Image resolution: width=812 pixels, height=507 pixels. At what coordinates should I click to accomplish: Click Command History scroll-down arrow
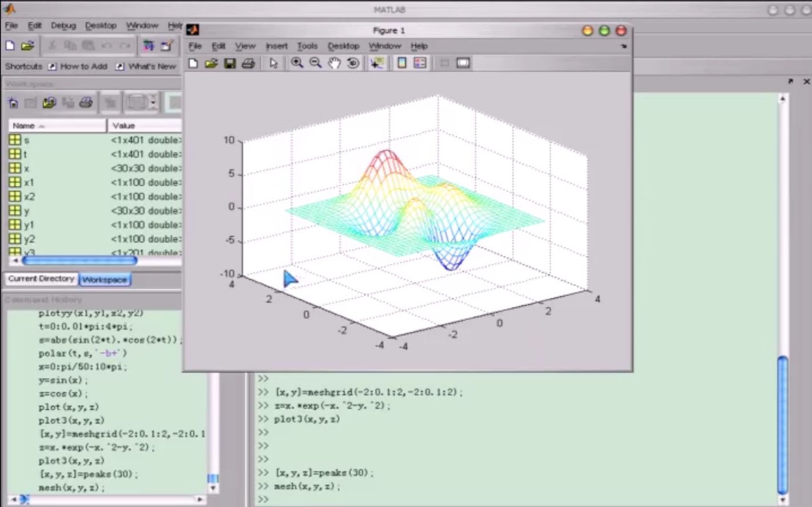point(213,488)
